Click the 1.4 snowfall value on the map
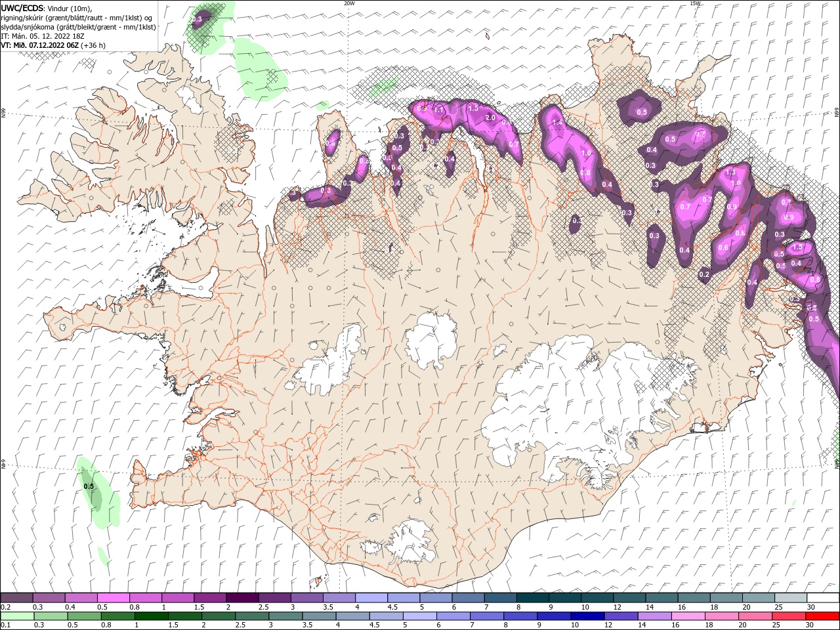 point(558,123)
